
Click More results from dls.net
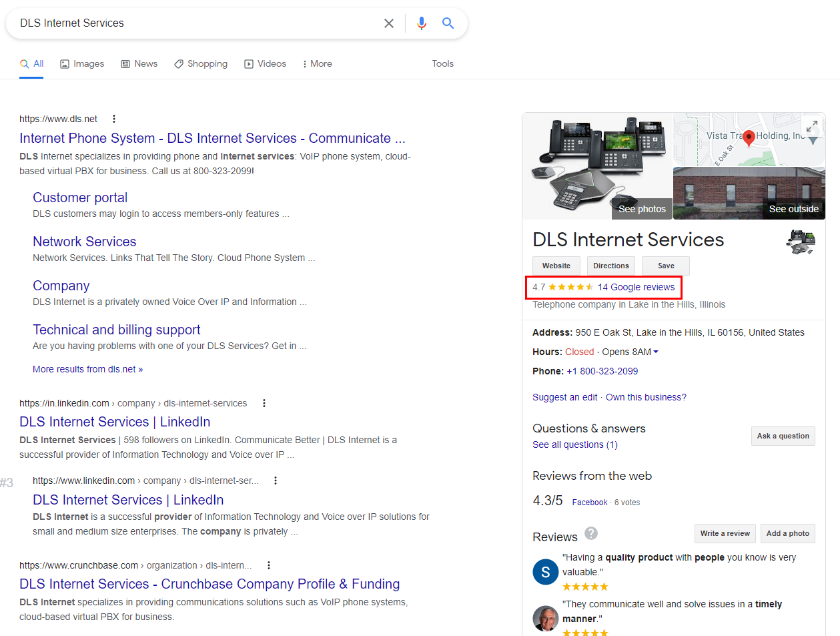(88, 369)
